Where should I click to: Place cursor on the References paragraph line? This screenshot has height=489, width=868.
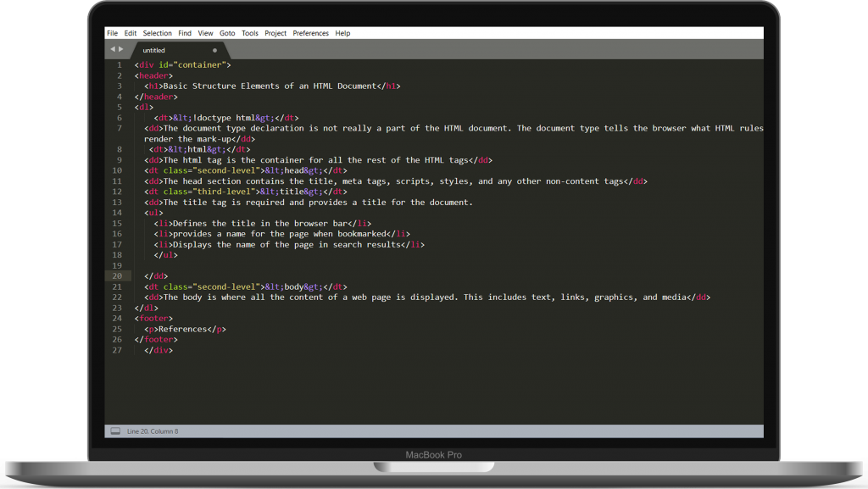184,329
